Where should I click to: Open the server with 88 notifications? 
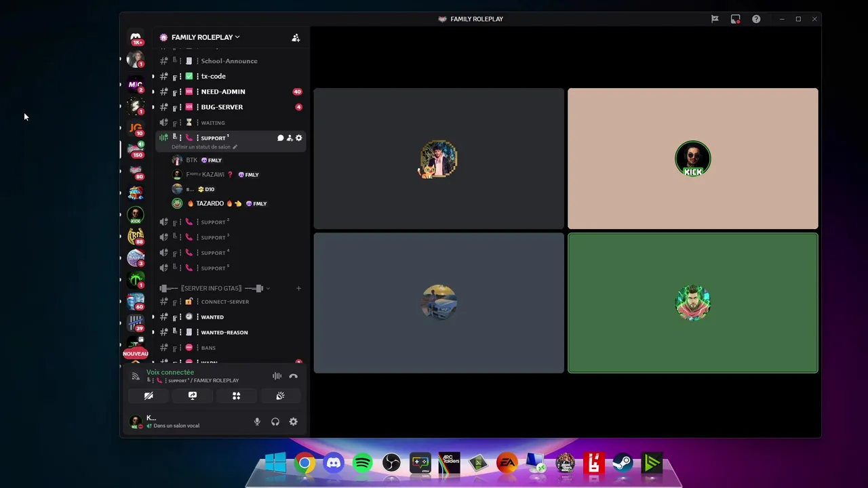tap(136, 237)
